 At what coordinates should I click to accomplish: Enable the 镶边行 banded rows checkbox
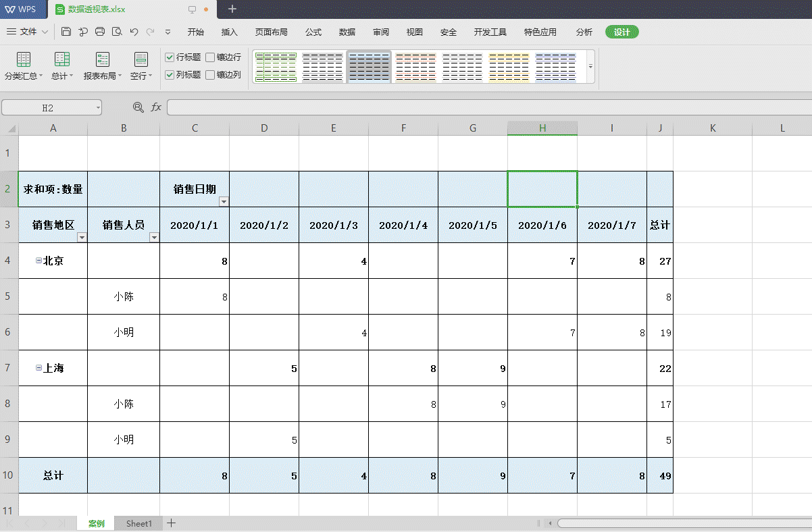click(x=211, y=57)
